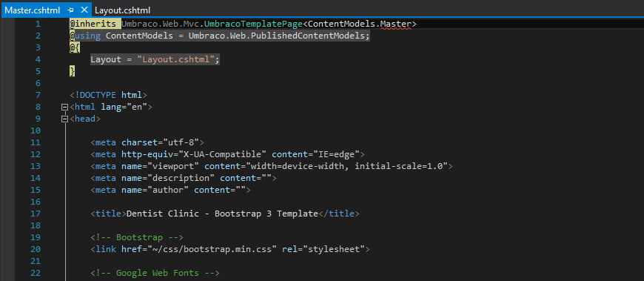
Task: Click ContentModels.Master with red squiggle
Action: [x=359, y=24]
